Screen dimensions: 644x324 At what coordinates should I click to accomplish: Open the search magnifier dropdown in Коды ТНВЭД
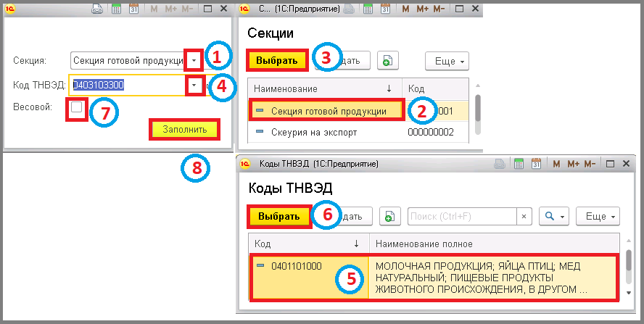(553, 216)
